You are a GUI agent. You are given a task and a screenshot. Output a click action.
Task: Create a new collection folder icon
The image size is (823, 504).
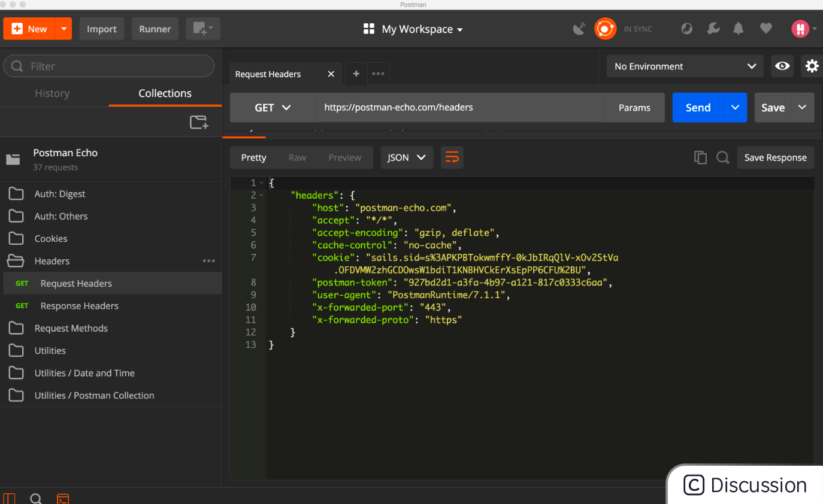[199, 122]
